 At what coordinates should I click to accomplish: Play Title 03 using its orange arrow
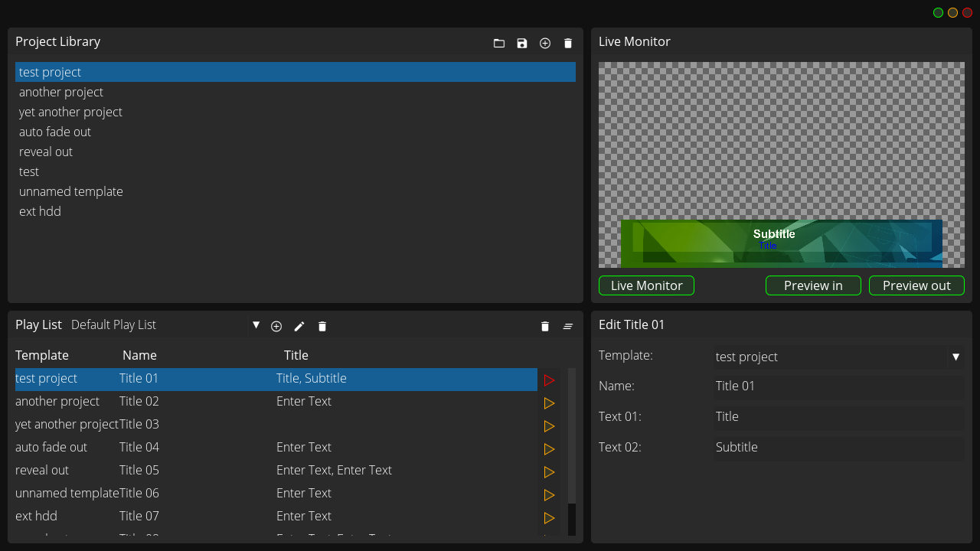pos(549,426)
